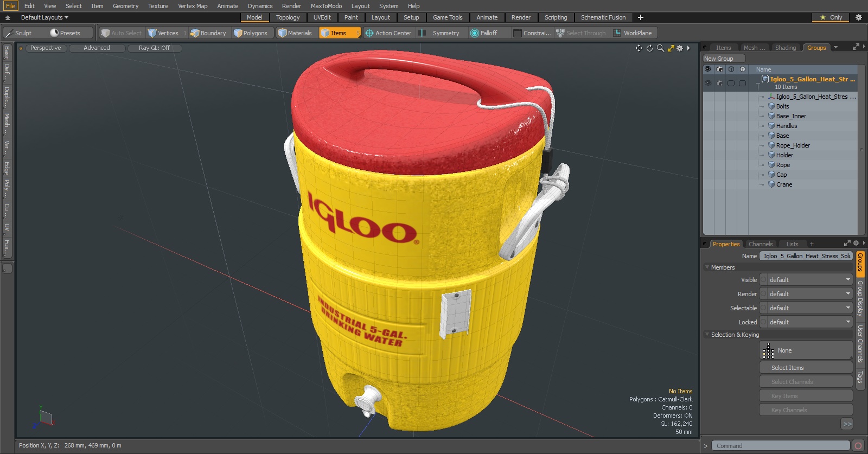The width and height of the screenshot is (868, 454).
Task: Click the Key Channels button
Action: (x=806, y=410)
